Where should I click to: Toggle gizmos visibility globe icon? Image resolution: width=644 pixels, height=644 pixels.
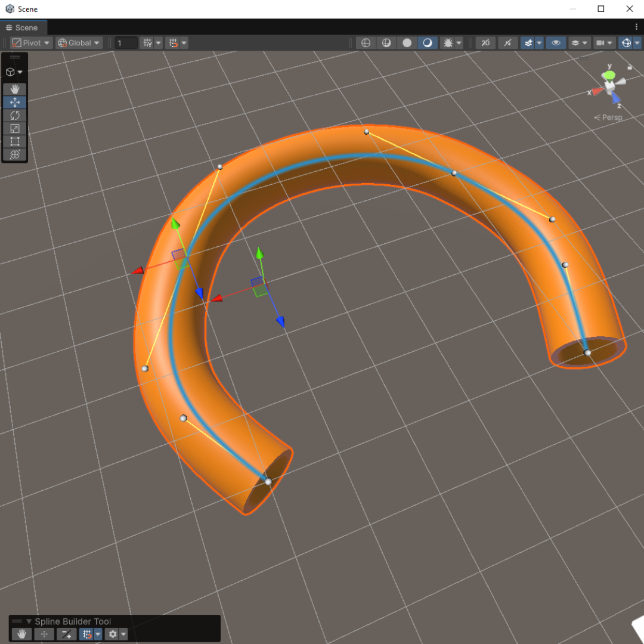click(x=626, y=43)
